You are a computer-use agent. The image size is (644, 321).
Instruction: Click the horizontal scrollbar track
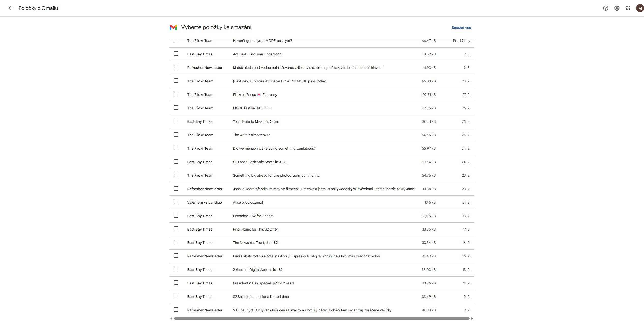(321, 318)
